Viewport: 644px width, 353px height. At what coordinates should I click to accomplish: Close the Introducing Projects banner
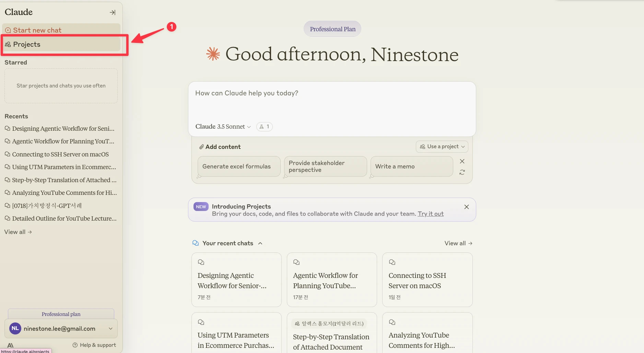[x=467, y=207]
